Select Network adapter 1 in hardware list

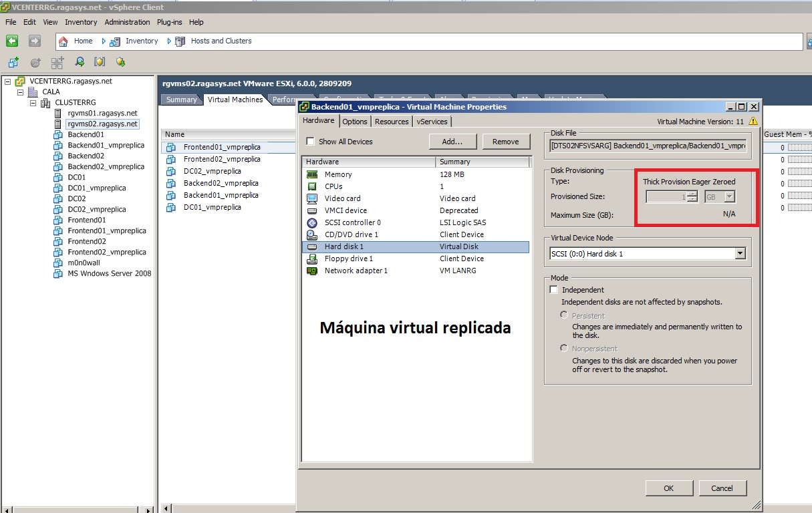416,271
